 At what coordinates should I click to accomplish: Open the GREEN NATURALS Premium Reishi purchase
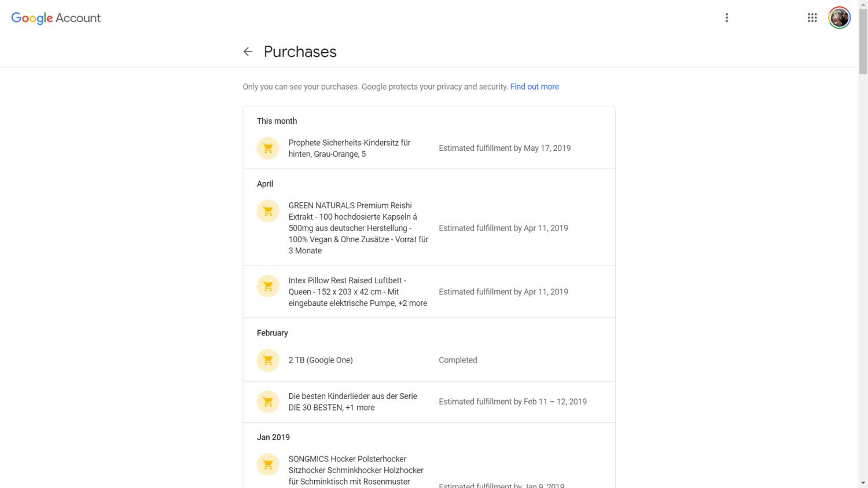(x=358, y=228)
